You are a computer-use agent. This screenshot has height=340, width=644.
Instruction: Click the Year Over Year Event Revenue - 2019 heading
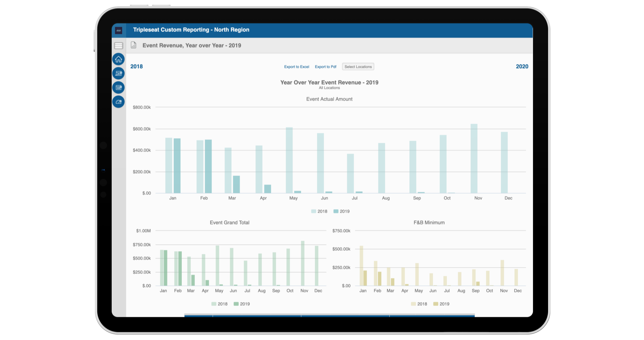point(329,82)
